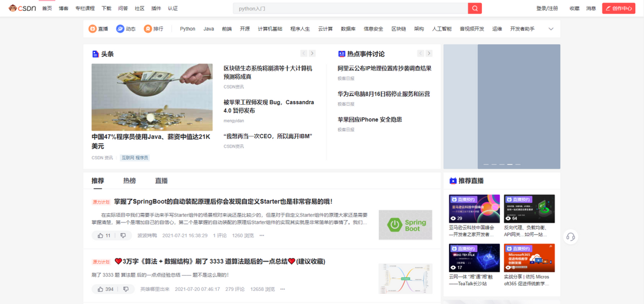Open 华为云电脑8月16日 discussion
Image resolution: width=644 pixels, height=304 pixels.
(384, 94)
